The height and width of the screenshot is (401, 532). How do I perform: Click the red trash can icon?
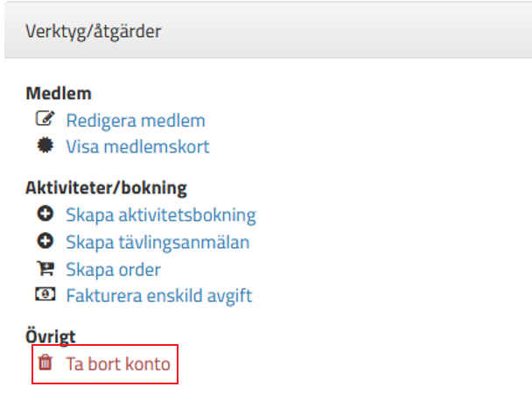click(x=45, y=362)
